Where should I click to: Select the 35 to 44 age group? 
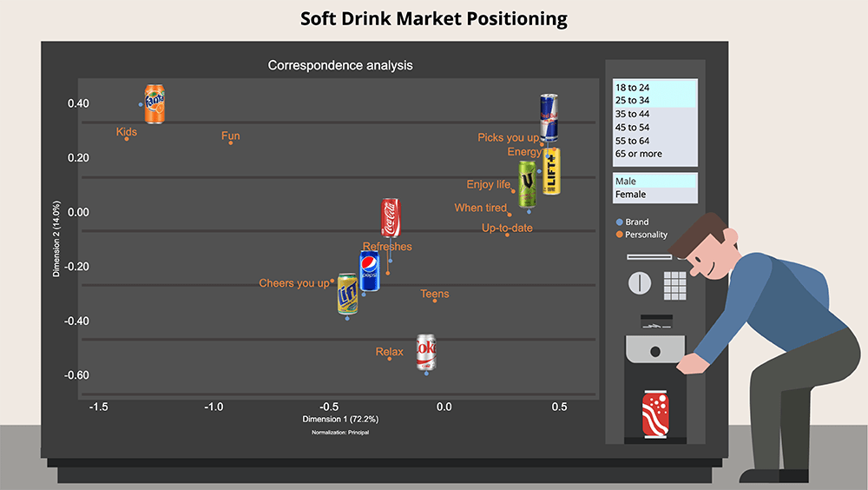(x=654, y=114)
